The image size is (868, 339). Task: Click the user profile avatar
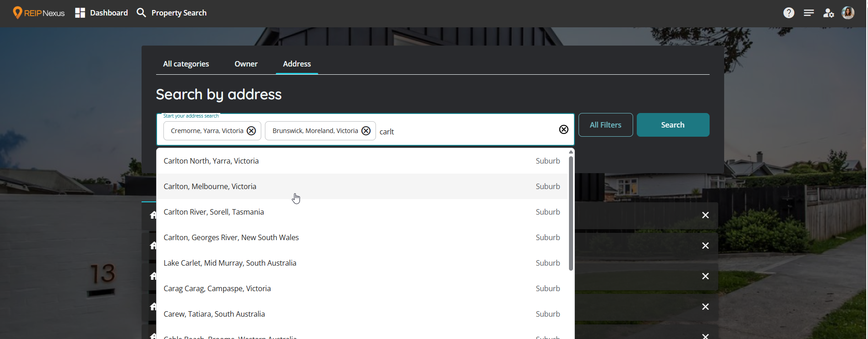[x=848, y=13]
